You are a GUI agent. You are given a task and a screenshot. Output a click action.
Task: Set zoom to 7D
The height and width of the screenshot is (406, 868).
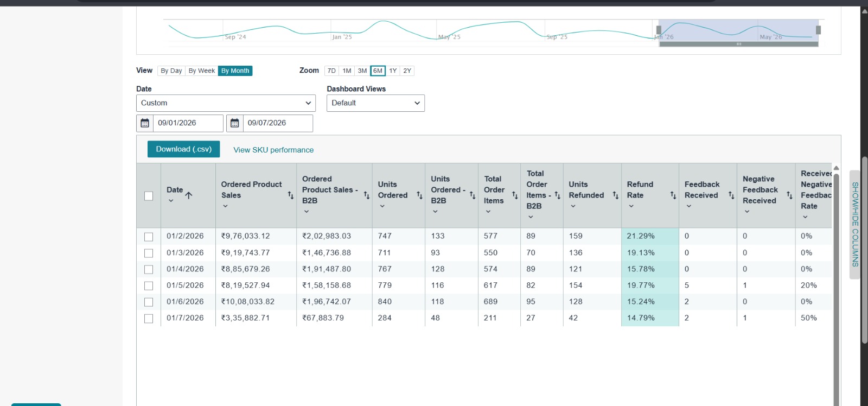(331, 71)
